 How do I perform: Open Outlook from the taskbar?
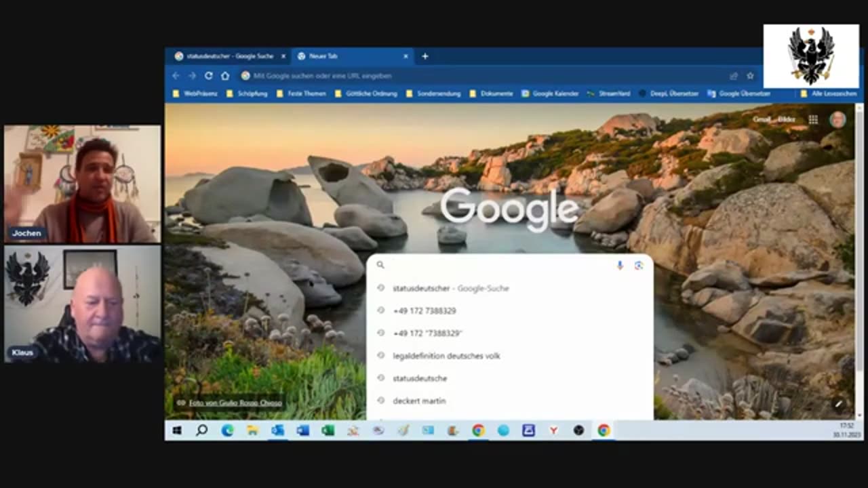277,430
